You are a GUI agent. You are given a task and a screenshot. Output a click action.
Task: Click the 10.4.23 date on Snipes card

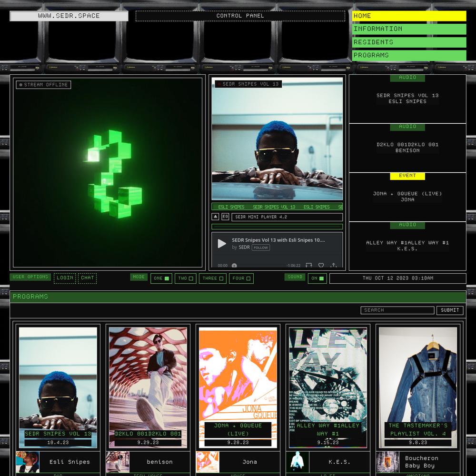click(x=58, y=443)
